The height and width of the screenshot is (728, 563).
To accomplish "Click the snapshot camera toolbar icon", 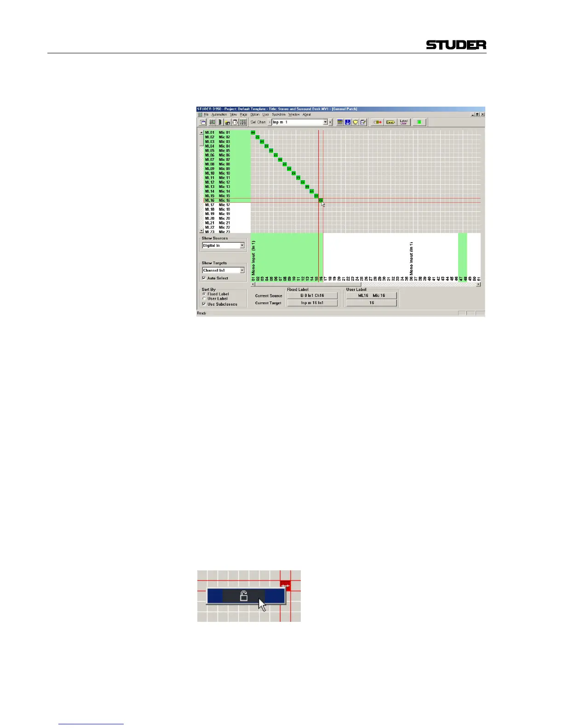I will (x=227, y=122).
